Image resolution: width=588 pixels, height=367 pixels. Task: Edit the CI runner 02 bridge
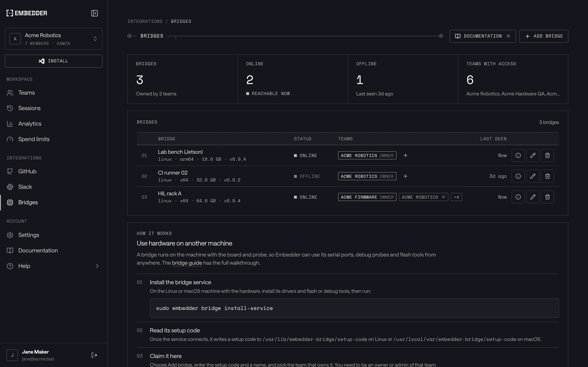click(533, 176)
